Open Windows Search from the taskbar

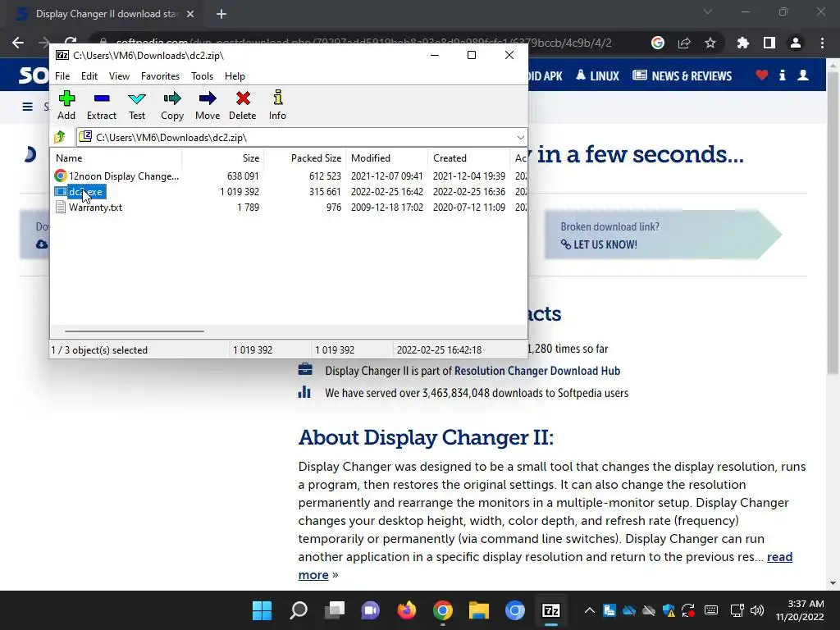pyautogui.click(x=299, y=610)
